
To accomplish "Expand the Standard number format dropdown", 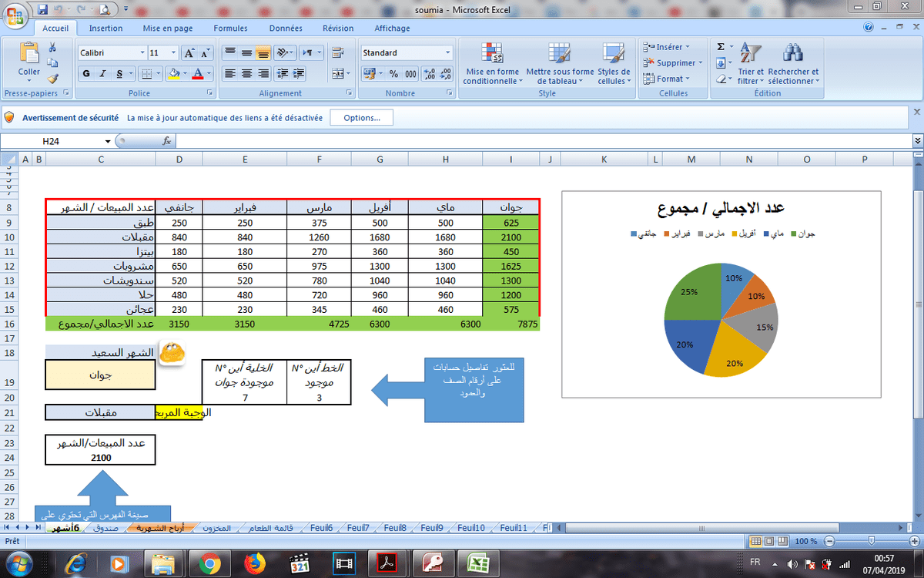I will point(448,53).
